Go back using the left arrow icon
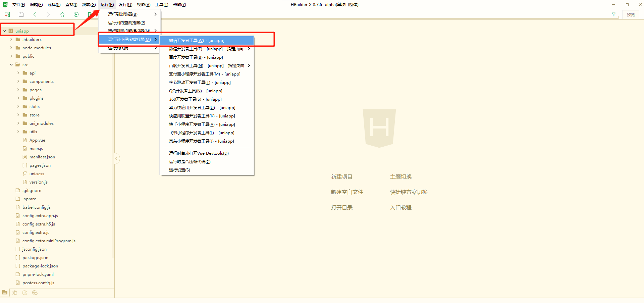Image resolution: width=644 pixels, height=303 pixels. click(35, 14)
